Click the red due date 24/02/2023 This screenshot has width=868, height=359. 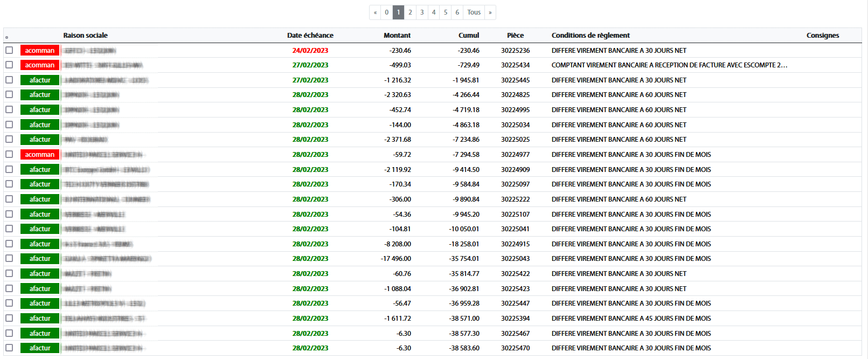pyautogui.click(x=310, y=51)
